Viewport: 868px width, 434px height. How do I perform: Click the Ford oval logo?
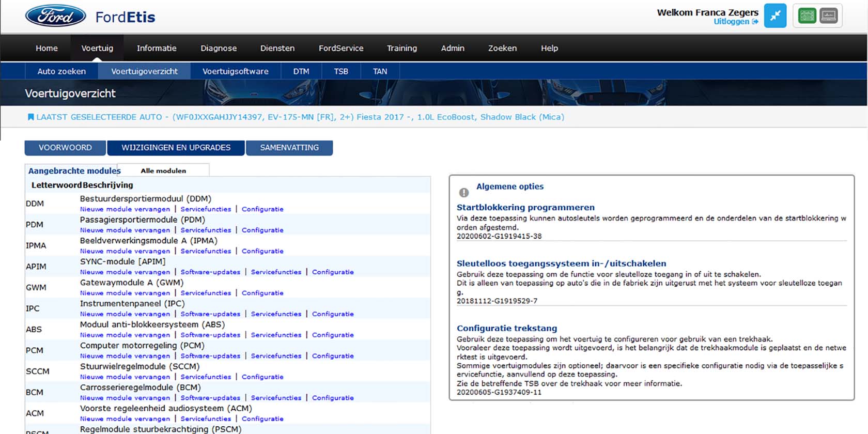point(55,16)
